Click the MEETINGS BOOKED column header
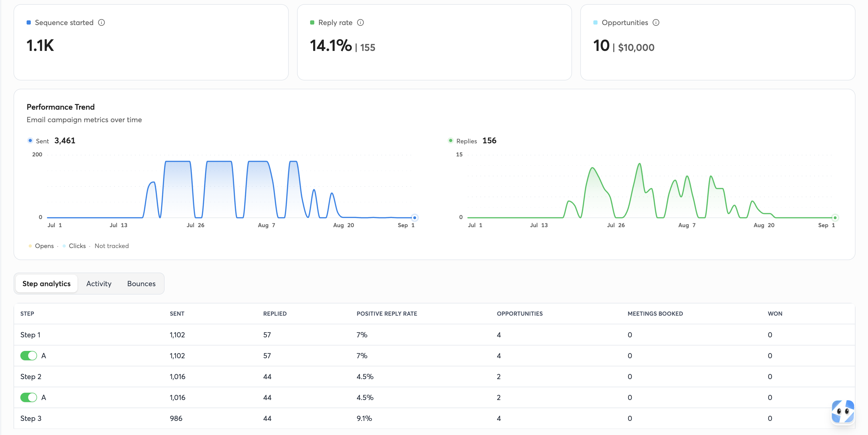Screen dimensions: 868x435 click(x=655, y=314)
